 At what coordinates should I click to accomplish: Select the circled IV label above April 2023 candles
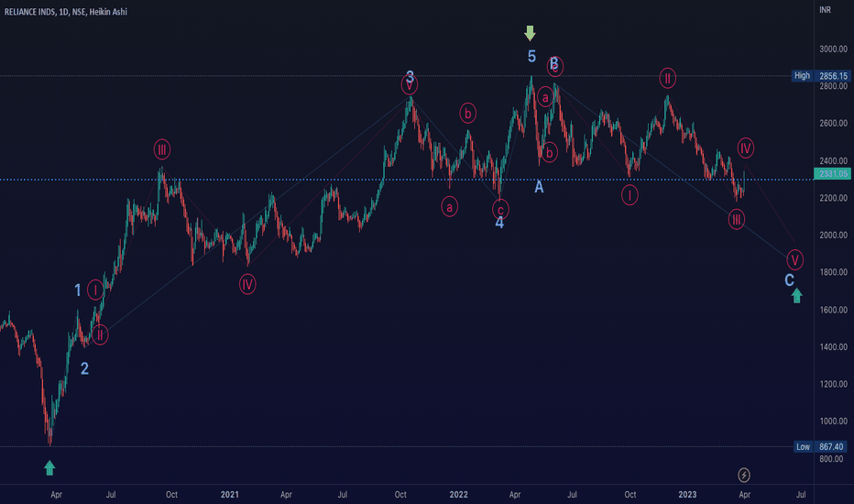(x=746, y=148)
